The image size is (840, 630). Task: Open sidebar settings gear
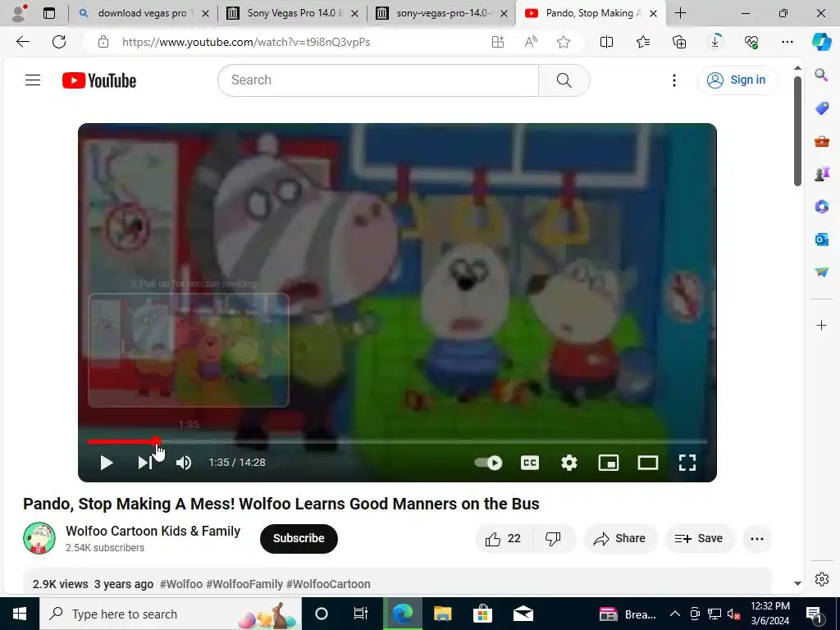point(821,579)
